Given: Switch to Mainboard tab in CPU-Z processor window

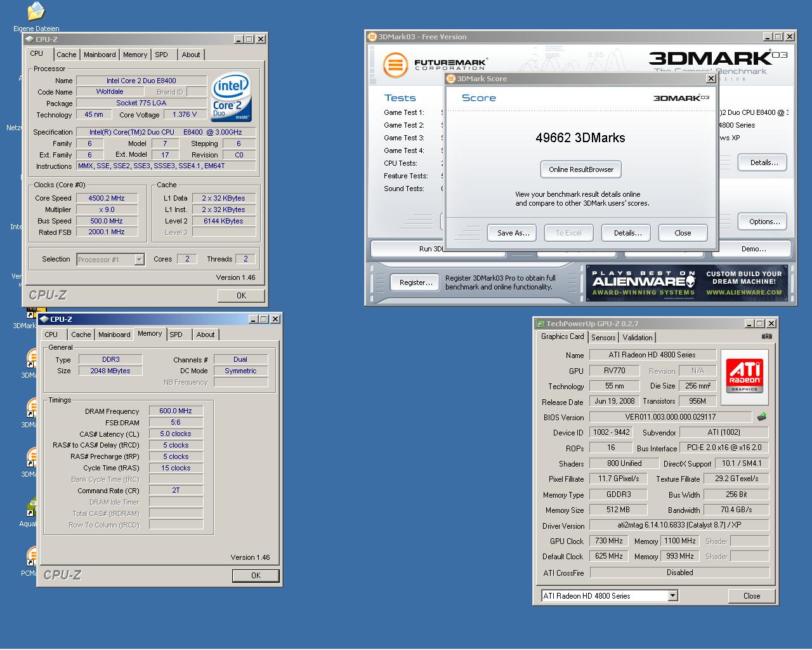Looking at the screenshot, I should point(100,55).
